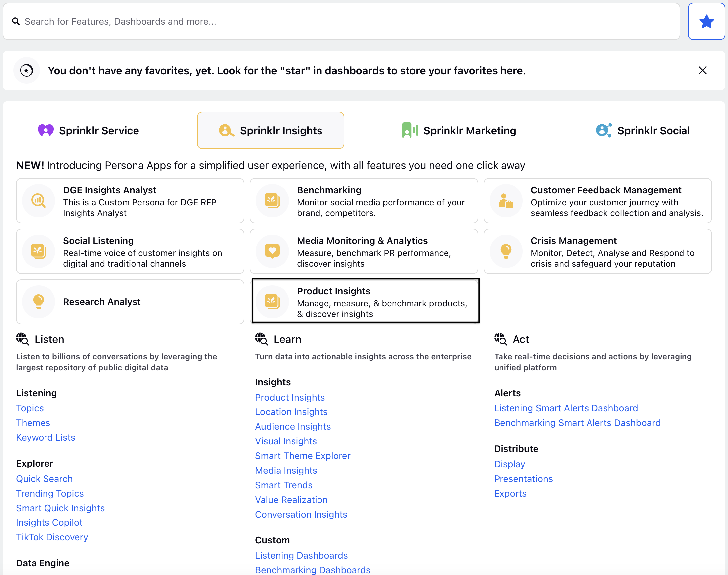728x575 pixels.
Task: Open Trending Topics
Action: point(50,493)
